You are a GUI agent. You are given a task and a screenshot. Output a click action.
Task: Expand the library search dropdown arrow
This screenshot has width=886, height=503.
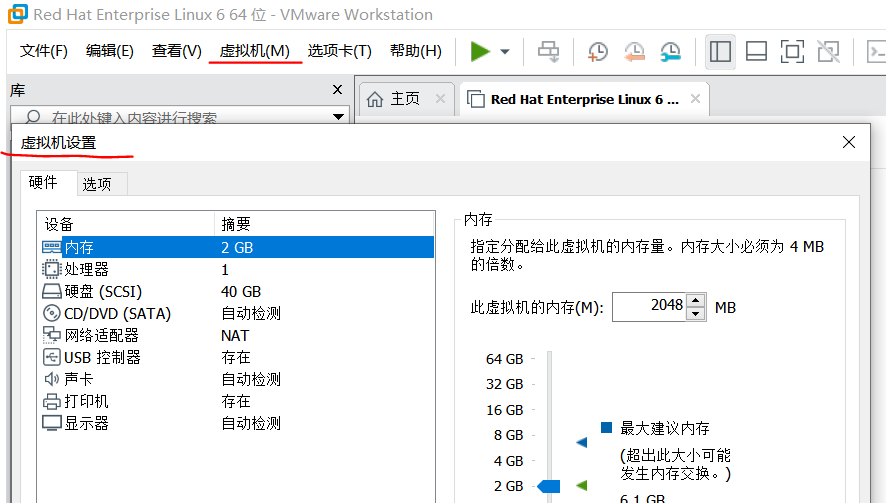tap(338, 117)
